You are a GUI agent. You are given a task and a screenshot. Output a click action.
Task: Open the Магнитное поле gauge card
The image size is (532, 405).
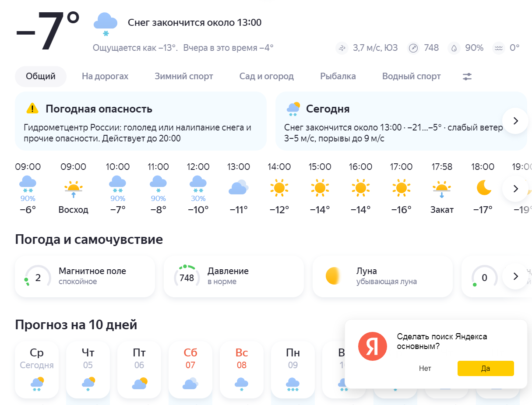(85, 276)
